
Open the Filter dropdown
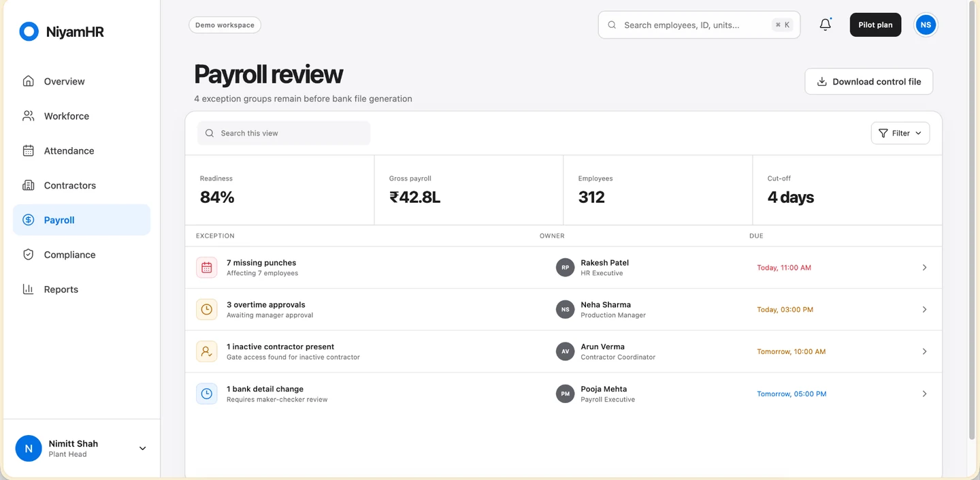(900, 133)
